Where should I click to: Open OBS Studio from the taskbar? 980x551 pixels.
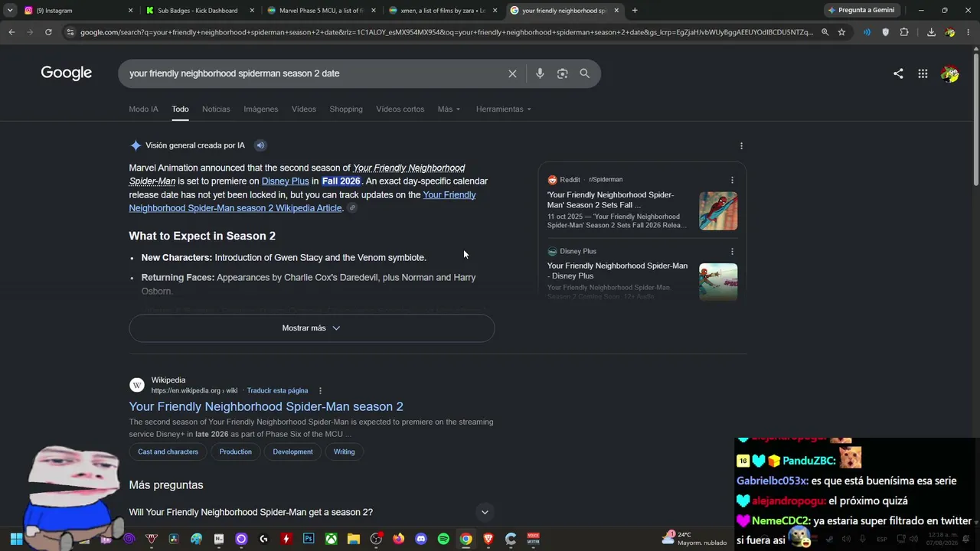[x=376, y=539]
